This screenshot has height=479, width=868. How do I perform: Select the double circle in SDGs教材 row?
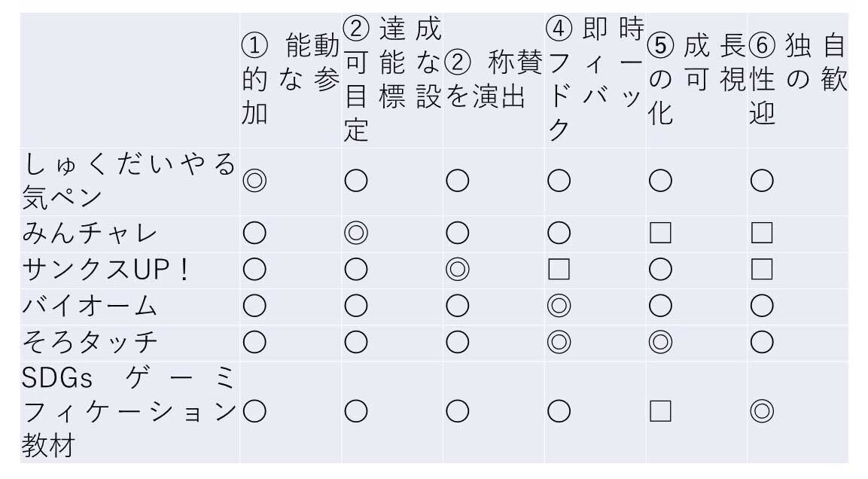click(762, 411)
